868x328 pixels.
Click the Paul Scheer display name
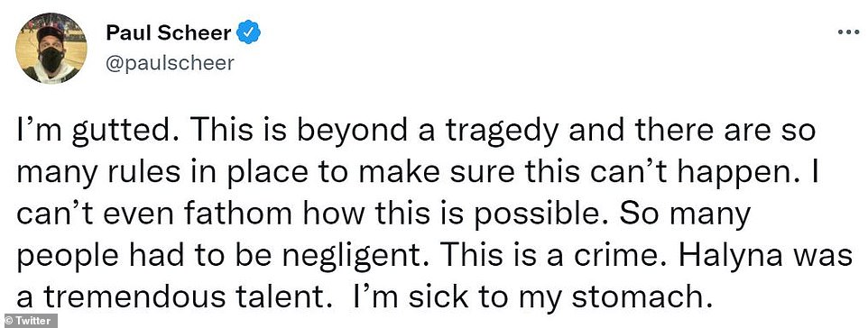click(169, 33)
